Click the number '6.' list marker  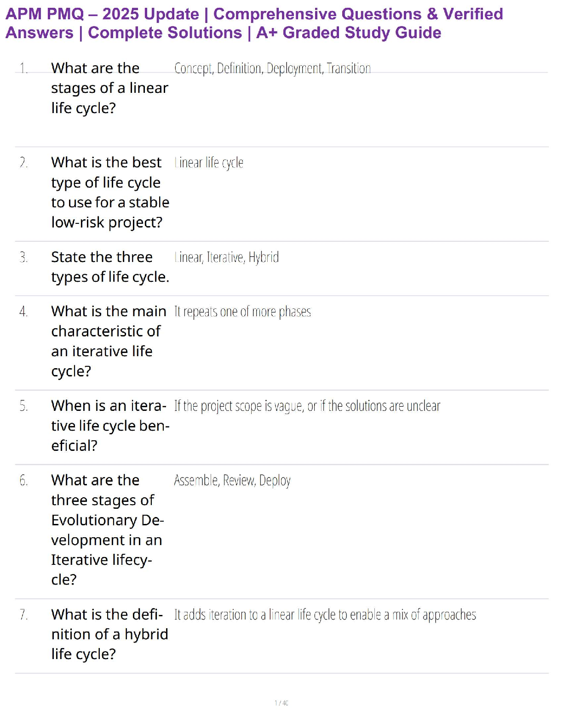[23, 480]
